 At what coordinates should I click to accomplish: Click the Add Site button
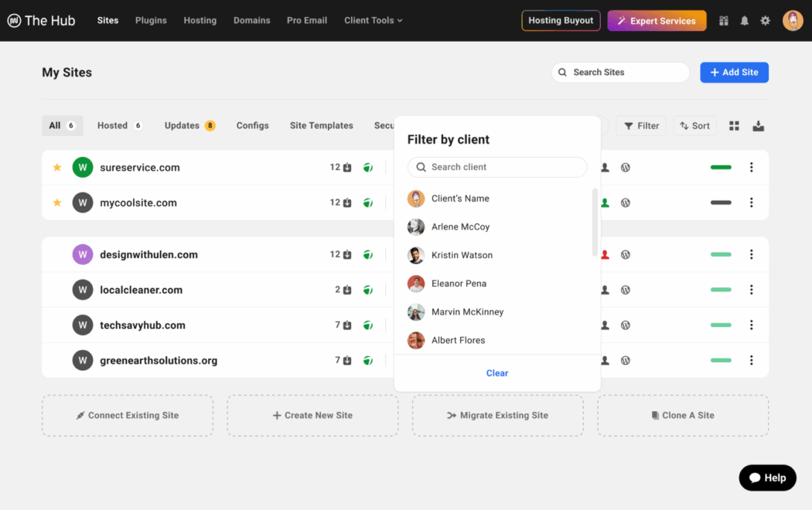(x=733, y=72)
